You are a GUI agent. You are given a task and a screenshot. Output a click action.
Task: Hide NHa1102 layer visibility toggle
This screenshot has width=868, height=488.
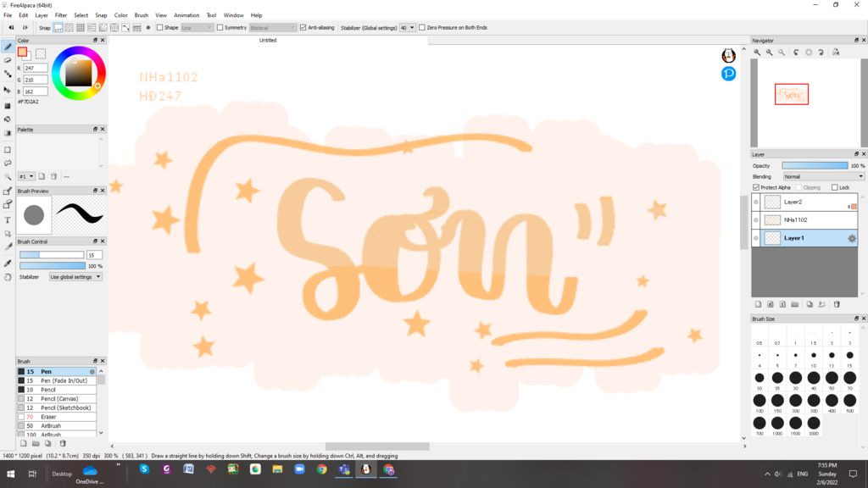[x=755, y=220]
